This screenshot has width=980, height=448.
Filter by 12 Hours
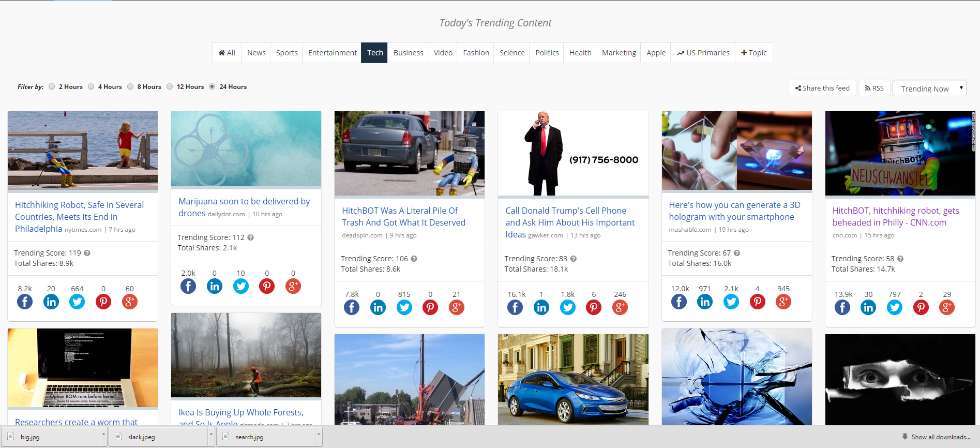pyautogui.click(x=170, y=86)
